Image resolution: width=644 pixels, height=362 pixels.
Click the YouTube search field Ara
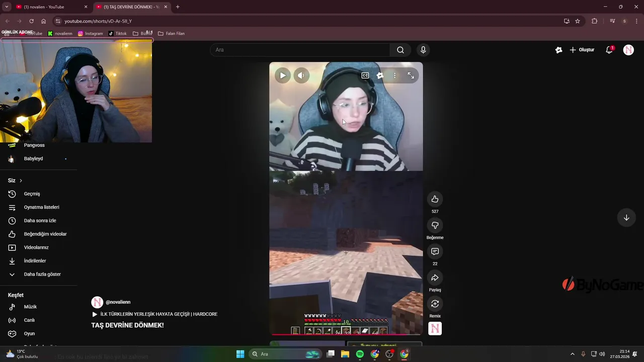[x=300, y=50]
